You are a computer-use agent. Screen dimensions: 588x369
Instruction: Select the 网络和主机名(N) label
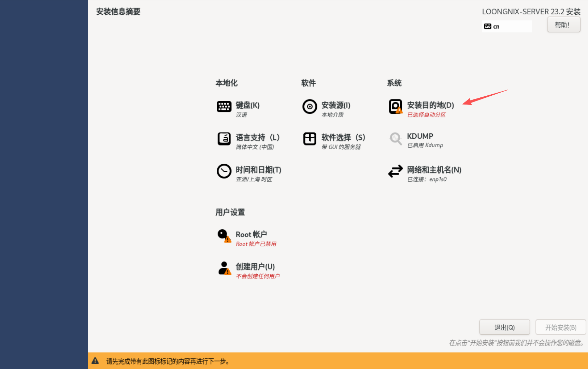point(434,170)
